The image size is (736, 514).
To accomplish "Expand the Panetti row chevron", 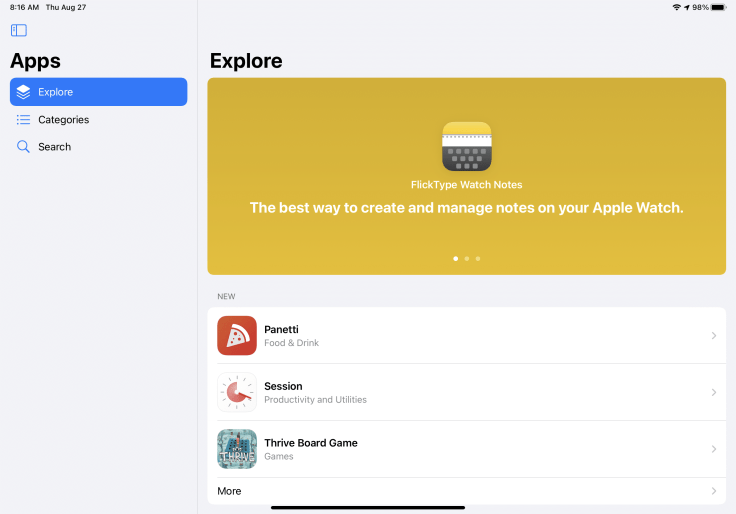I will [x=713, y=336].
